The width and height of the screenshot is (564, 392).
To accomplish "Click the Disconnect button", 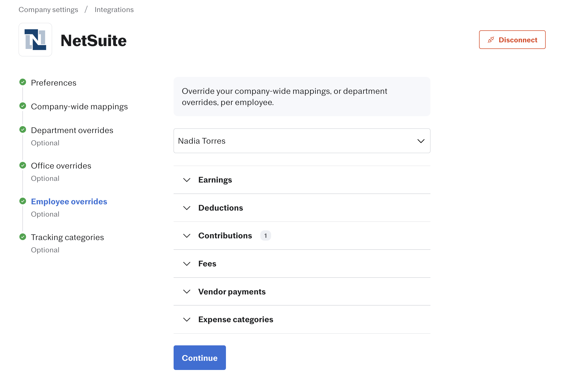I will click(x=512, y=40).
